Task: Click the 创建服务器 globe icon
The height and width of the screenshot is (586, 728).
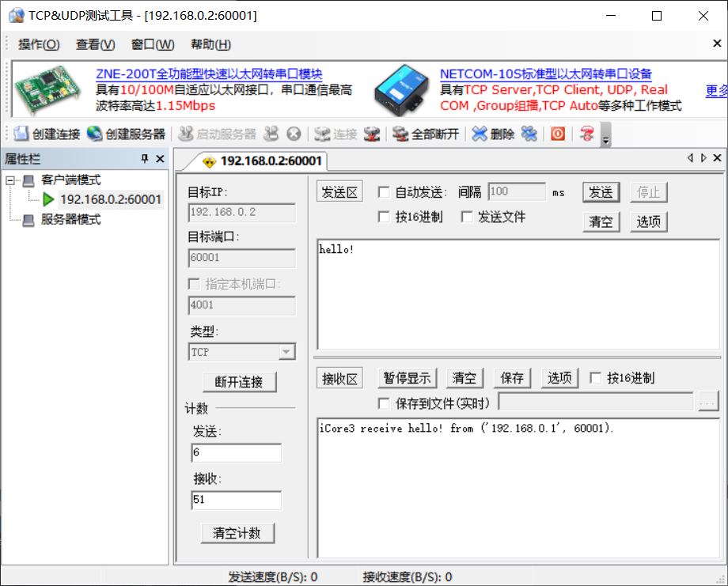Action: point(95,134)
